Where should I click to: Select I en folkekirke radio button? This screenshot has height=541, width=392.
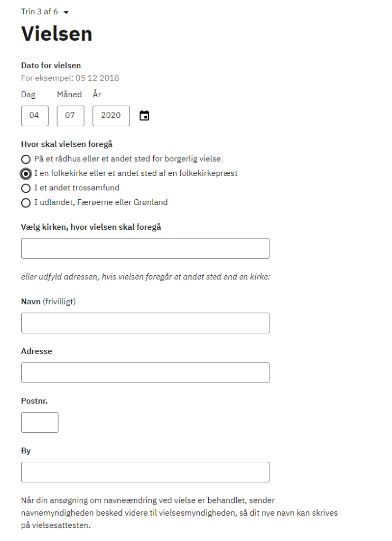[x=26, y=173]
